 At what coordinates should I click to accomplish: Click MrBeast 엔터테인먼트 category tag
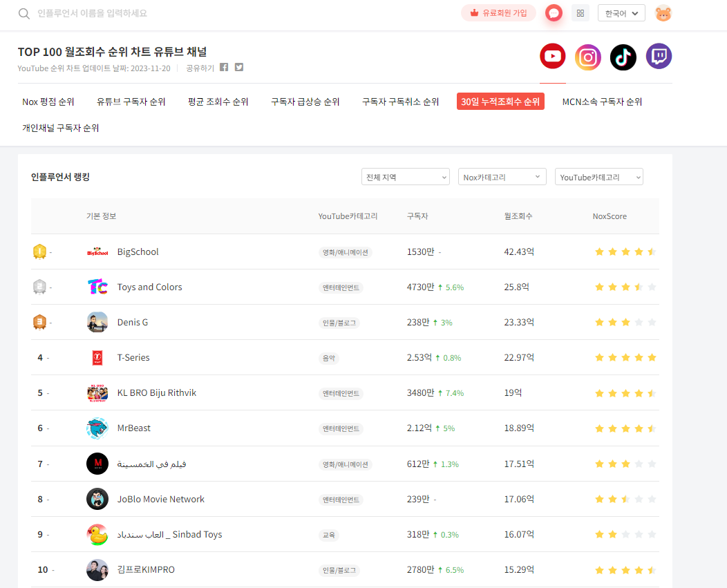pos(341,428)
